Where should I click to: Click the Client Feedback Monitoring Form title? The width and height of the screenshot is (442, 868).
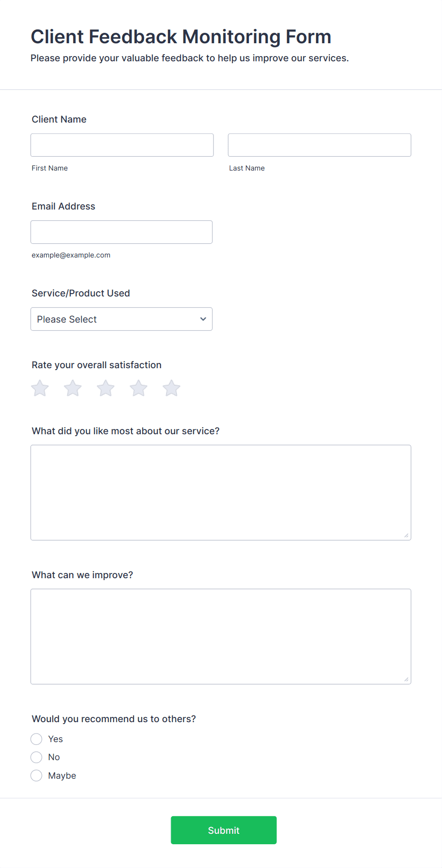click(181, 36)
